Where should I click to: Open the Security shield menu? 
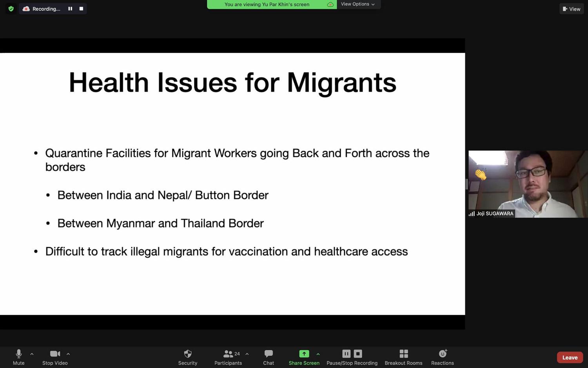pos(188,357)
